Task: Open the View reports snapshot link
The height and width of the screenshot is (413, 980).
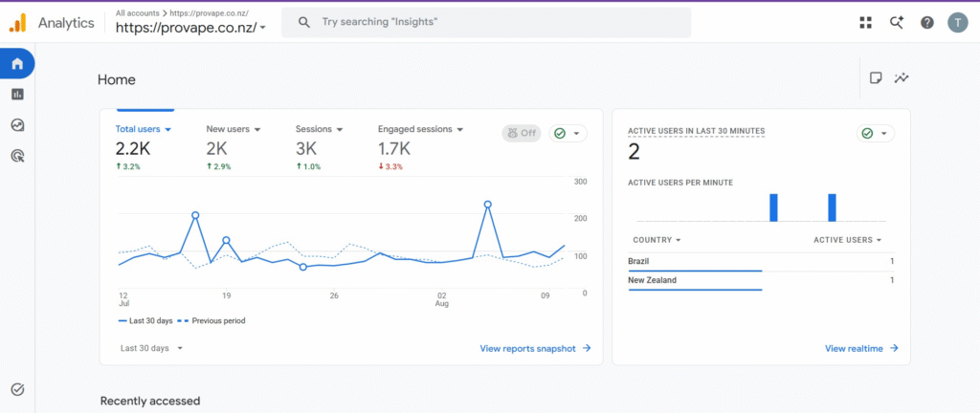Action: pos(535,349)
